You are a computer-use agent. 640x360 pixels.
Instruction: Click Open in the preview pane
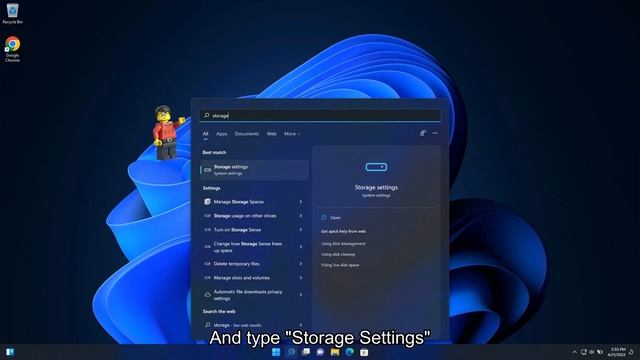pyautogui.click(x=335, y=218)
